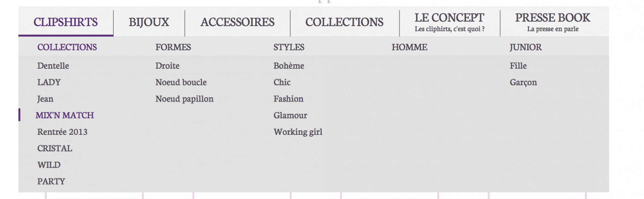Viewport: 644px width, 199px height.
Task: Select the CRISTAL collection
Action: pos(55,148)
